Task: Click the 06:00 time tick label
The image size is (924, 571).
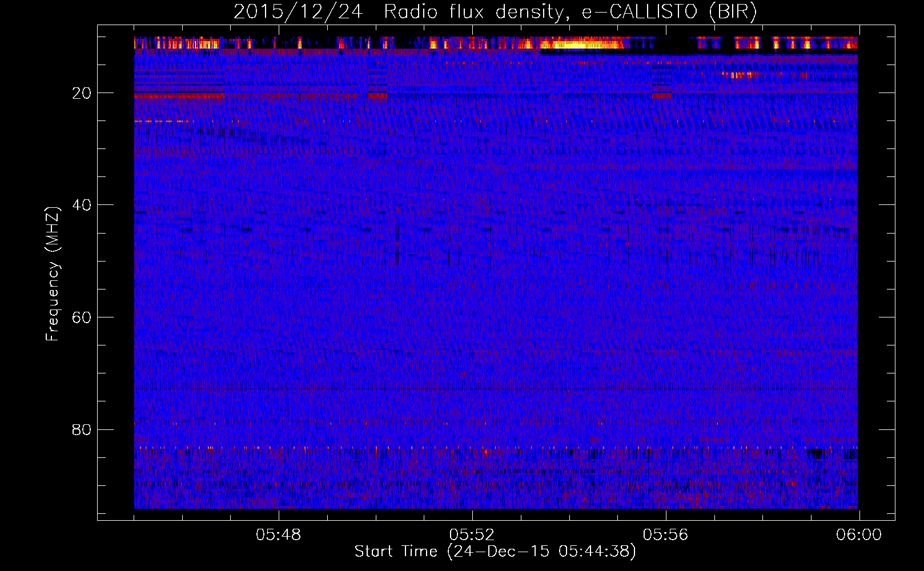Action: click(x=859, y=535)
